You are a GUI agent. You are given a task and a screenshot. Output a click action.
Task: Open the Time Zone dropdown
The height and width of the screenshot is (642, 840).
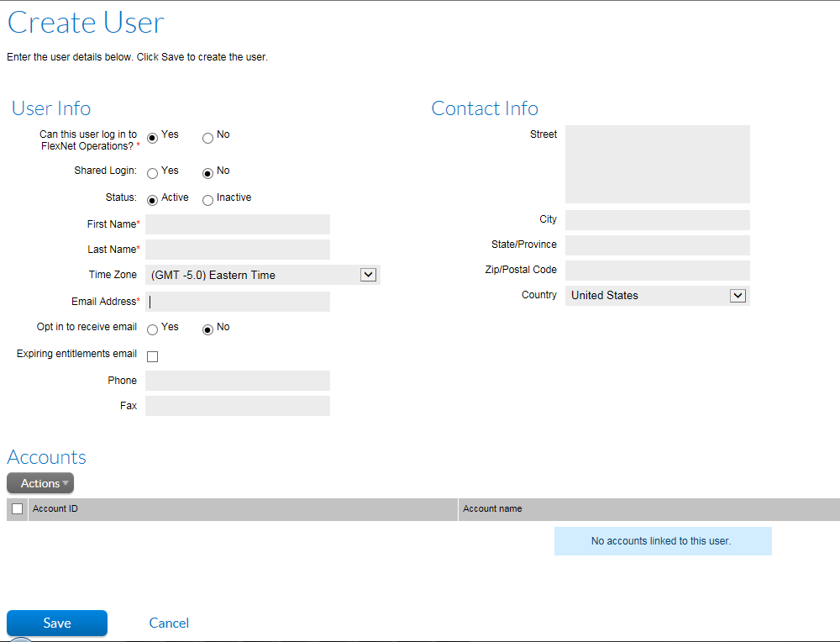pos(367,275)
